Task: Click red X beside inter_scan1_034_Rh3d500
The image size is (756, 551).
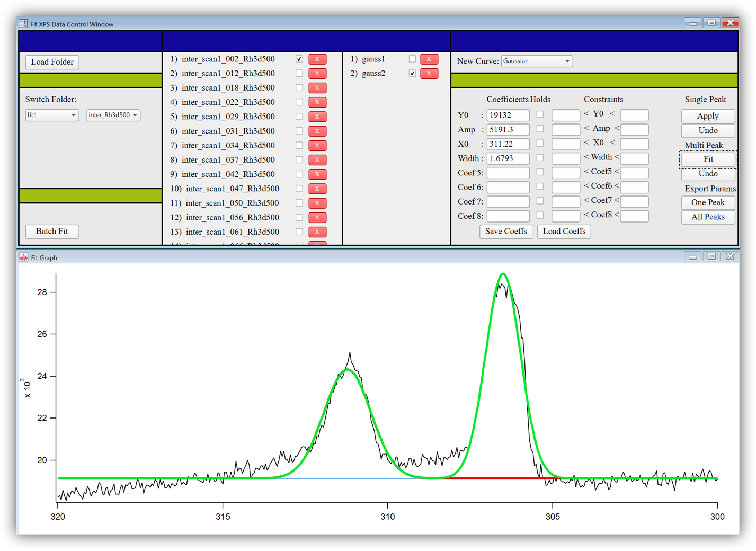Action: 317,145
